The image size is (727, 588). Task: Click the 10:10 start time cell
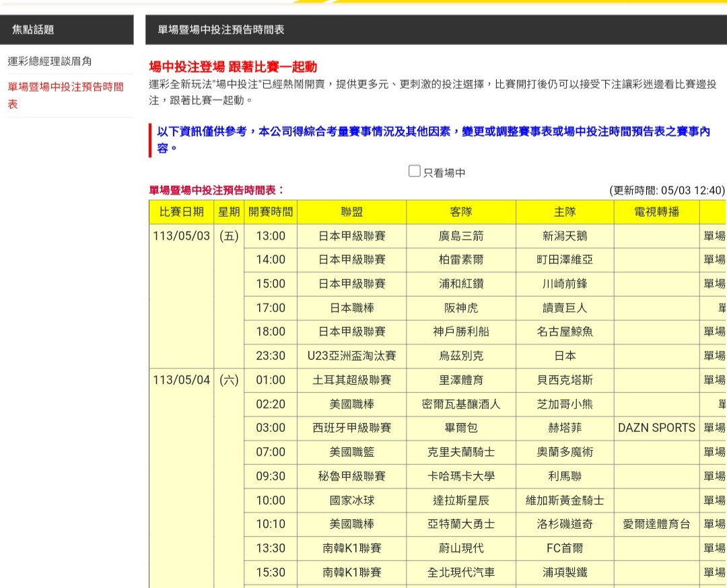(x=271, y=524)
